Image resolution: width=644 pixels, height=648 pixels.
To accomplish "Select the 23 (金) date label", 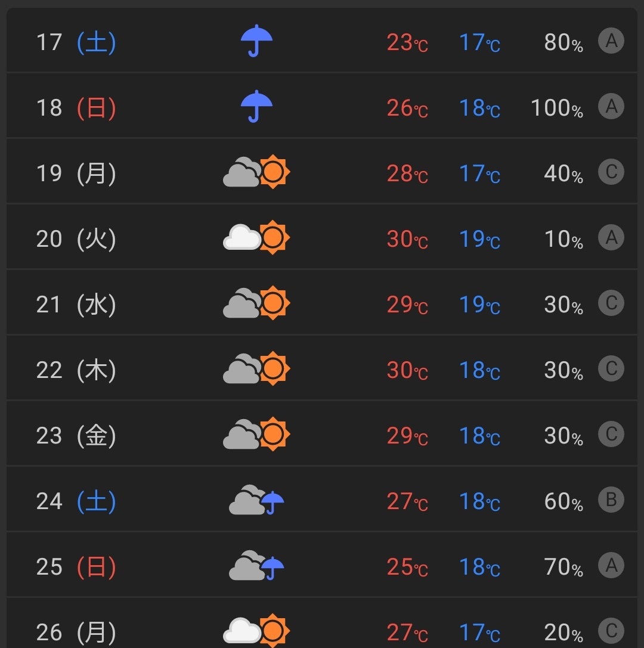I will tap(76, 435).
